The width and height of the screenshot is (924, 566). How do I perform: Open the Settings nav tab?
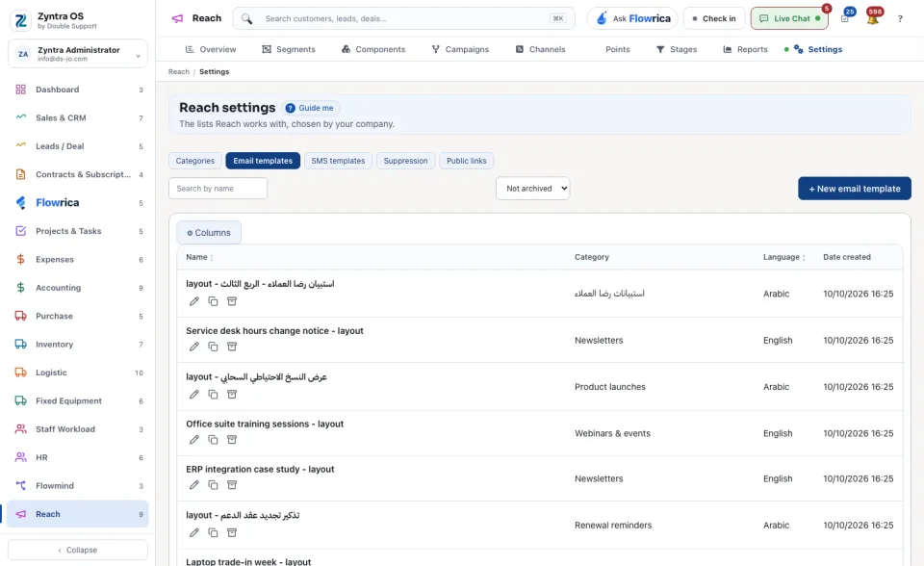click(818, 49)
